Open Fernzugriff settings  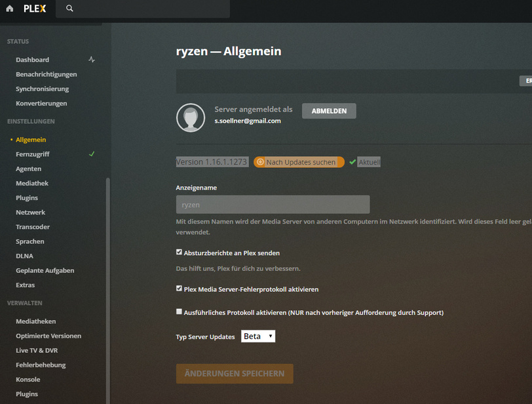coord(33,154)
